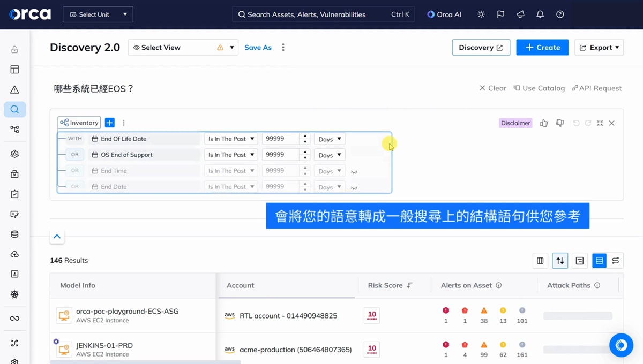
Task: Open the notifications bell
Action: [540, 14]
